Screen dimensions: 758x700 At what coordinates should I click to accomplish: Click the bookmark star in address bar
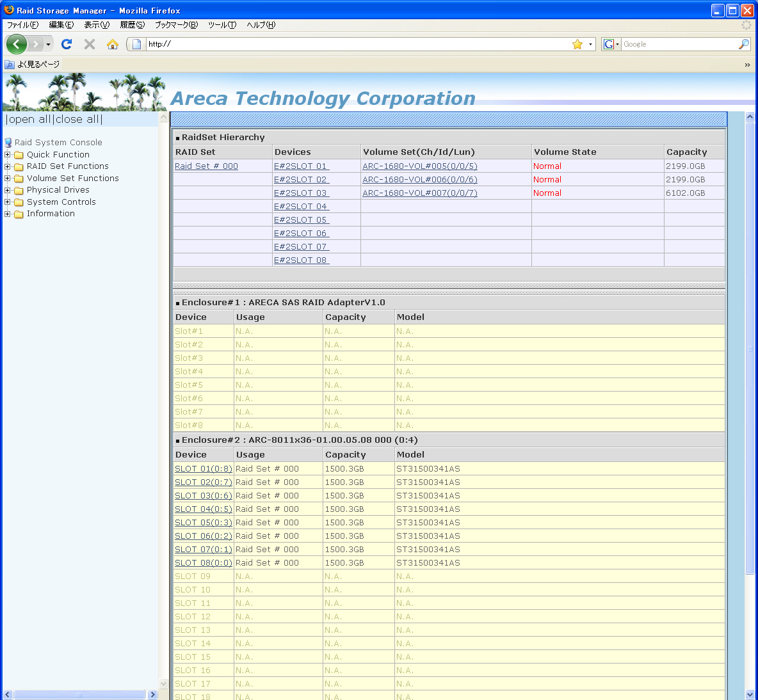(x=577, y=44)
